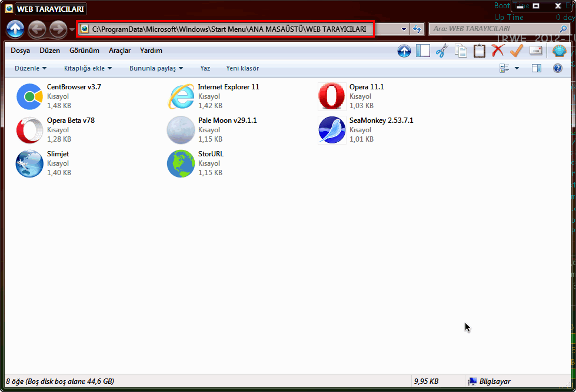
Task: Click the change view icon
Action: point(504,68)
